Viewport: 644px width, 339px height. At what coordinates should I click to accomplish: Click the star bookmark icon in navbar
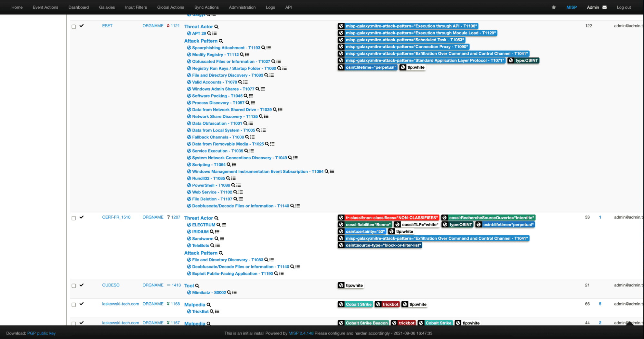click(553, 7)
